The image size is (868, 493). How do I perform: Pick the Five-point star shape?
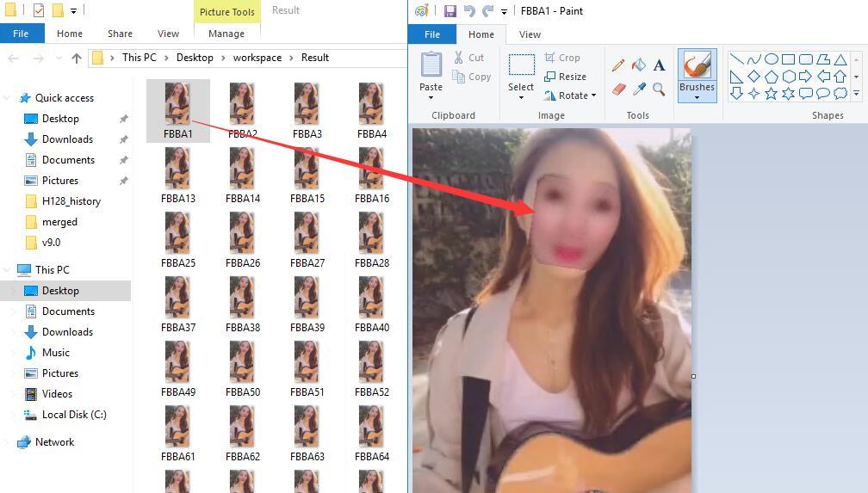(772, 94)
